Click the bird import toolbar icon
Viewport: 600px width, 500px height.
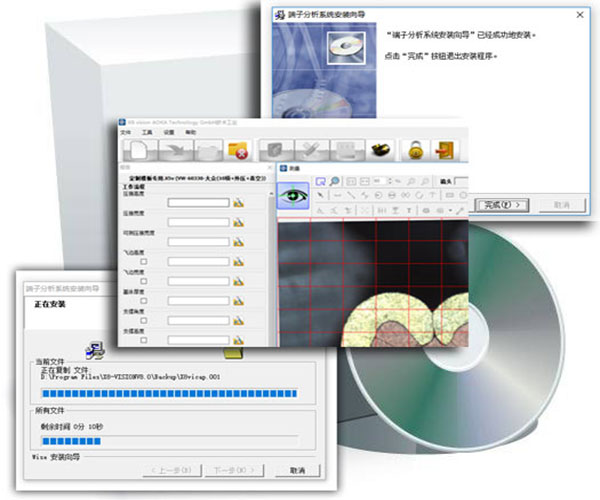[x=176, y=150]
